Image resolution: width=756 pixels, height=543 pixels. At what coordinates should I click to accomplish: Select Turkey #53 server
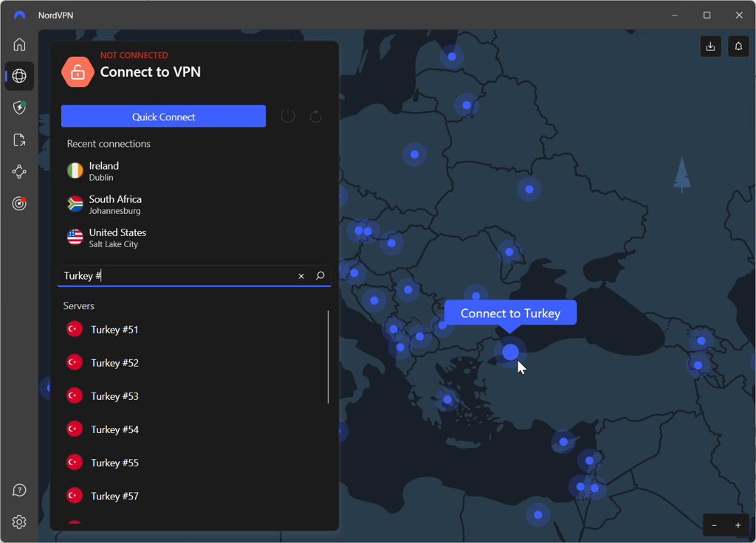click(193, 396)
